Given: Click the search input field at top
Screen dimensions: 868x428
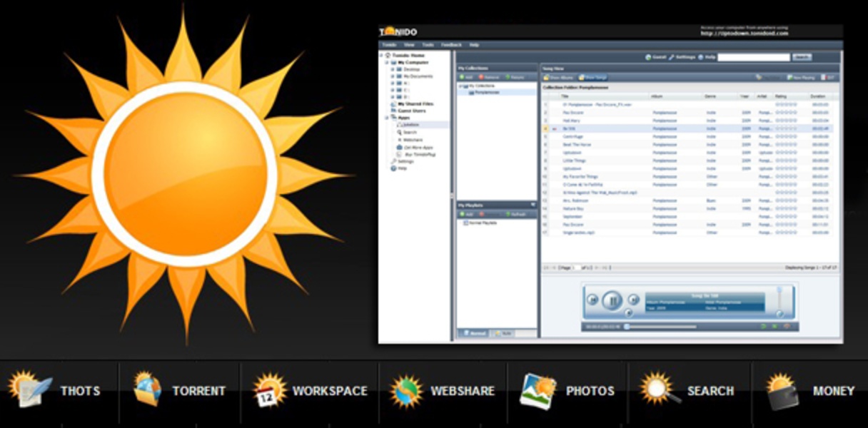Looking at the screenshot, I should [753, 57].
